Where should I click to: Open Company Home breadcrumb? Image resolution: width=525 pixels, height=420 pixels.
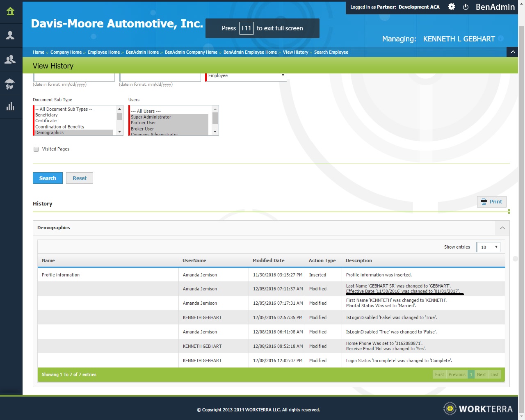point(66,52)
